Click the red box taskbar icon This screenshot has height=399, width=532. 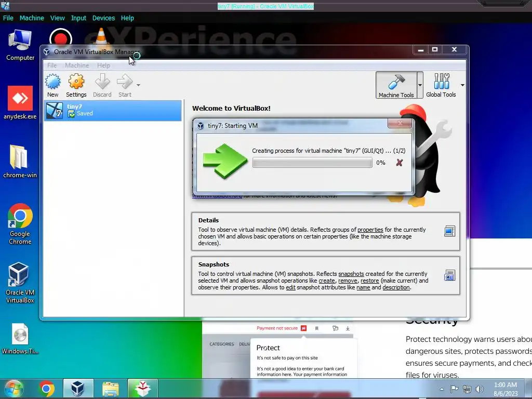(142, 389)
